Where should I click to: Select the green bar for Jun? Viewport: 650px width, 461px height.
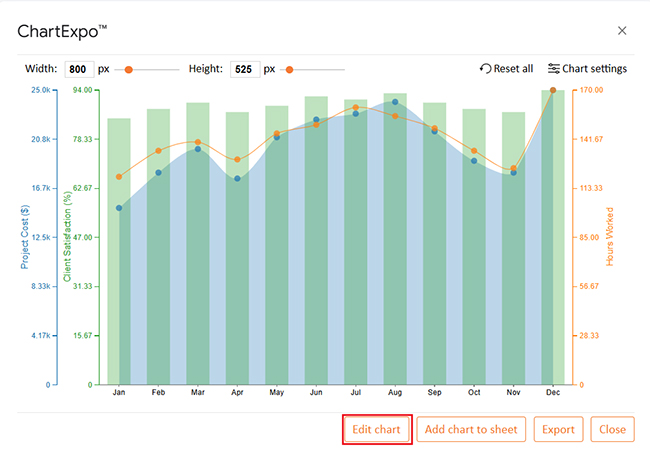tap(316, 240)
